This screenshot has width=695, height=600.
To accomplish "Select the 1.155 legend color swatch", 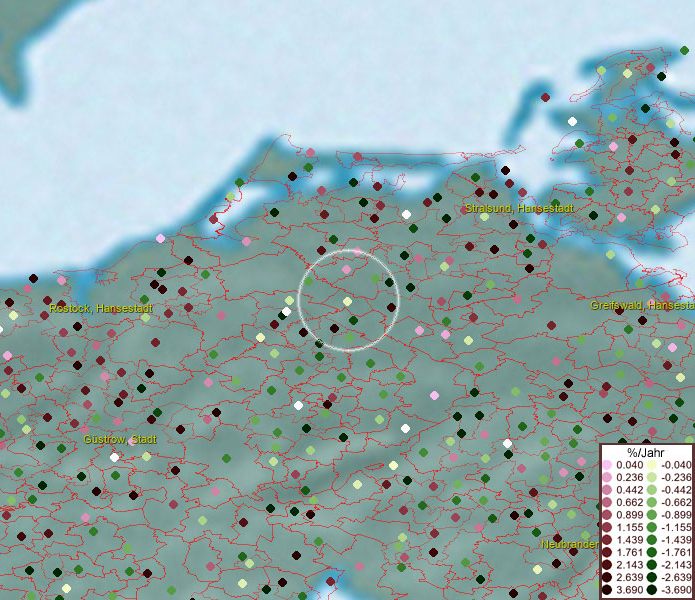I will pyautogui.click(x=608, y=528).
